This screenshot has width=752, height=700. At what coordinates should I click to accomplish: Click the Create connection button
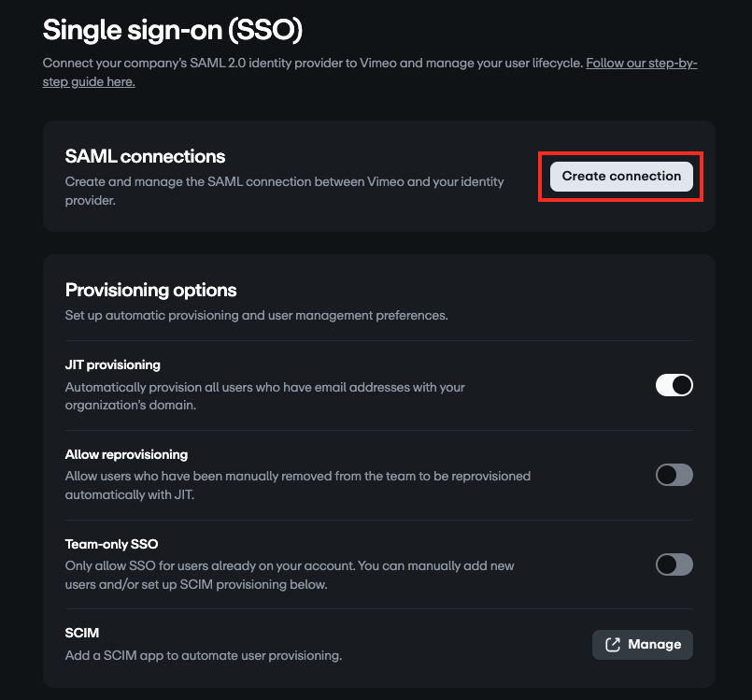[619, 176]
